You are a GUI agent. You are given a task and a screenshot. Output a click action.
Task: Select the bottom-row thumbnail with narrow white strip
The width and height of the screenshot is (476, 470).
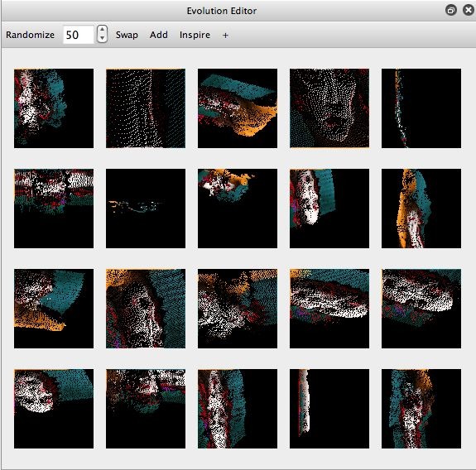tap(329, 409)
